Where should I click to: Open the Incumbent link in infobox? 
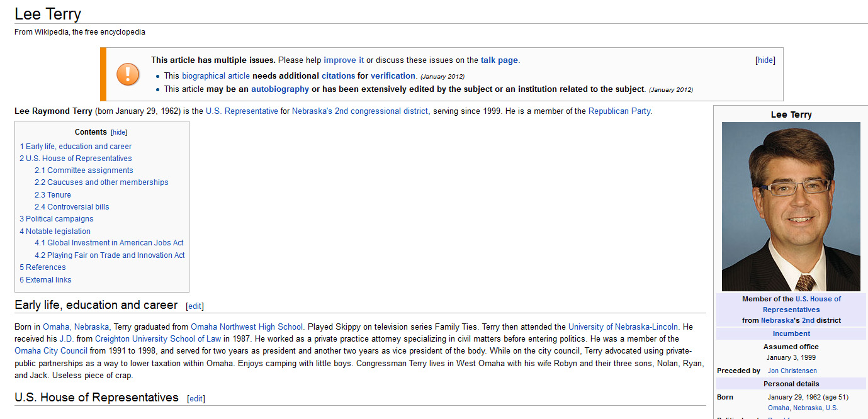pos(791,334)
